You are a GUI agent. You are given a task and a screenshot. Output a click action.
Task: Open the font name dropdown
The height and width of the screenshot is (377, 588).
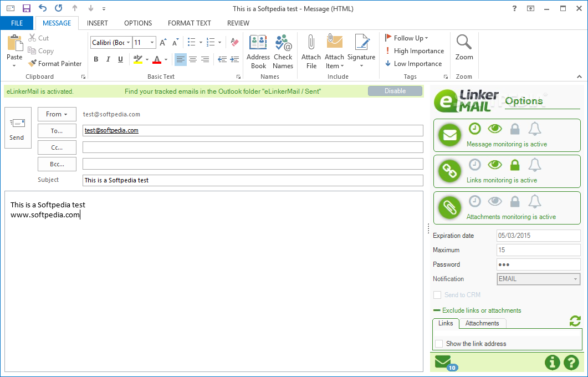128,42
